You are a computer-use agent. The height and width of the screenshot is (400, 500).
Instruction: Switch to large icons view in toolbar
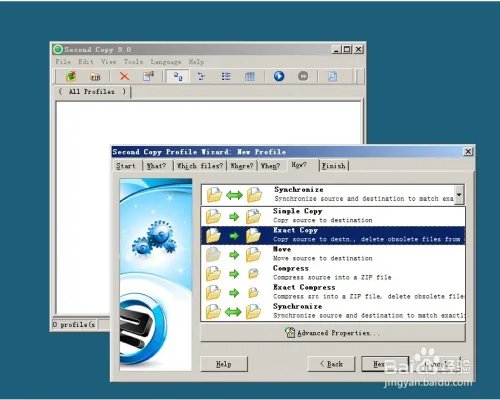point(178,77)
